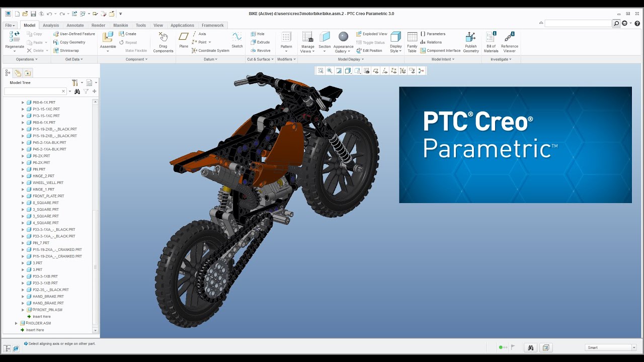This screenshot has height=362, width=644.
Task: Click Open folder icon in quick access toolbar
Action: coord(25,14)
